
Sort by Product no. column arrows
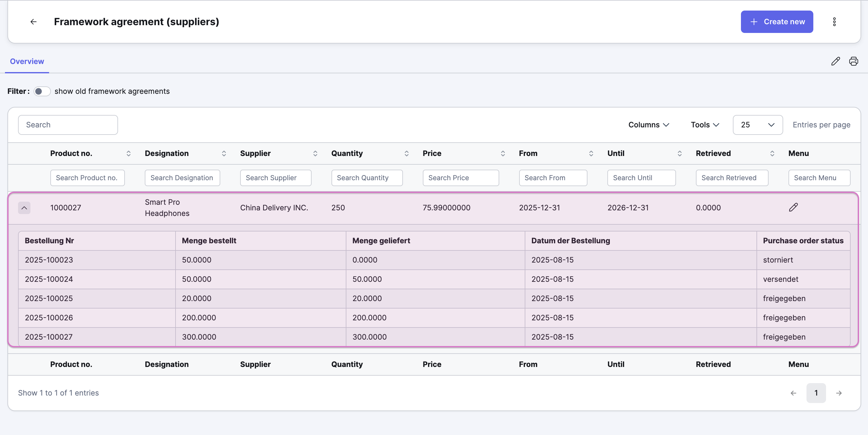point(128,154)
